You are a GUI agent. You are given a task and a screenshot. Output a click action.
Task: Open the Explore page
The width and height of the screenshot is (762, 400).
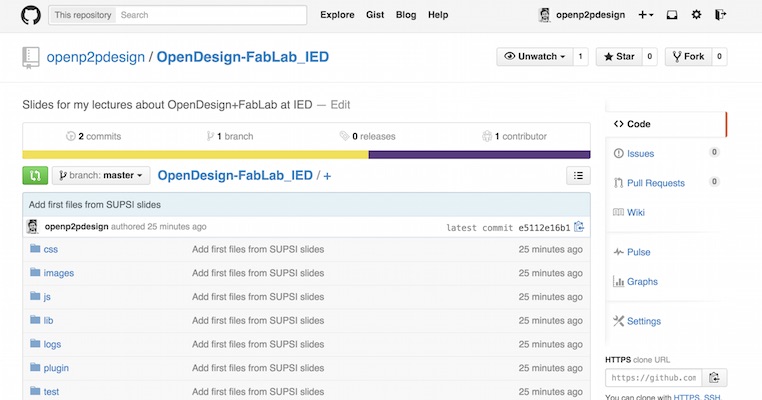click(x=337, y=15)
